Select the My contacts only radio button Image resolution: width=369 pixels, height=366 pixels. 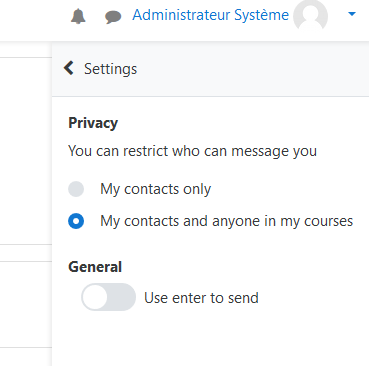(76, 189)
